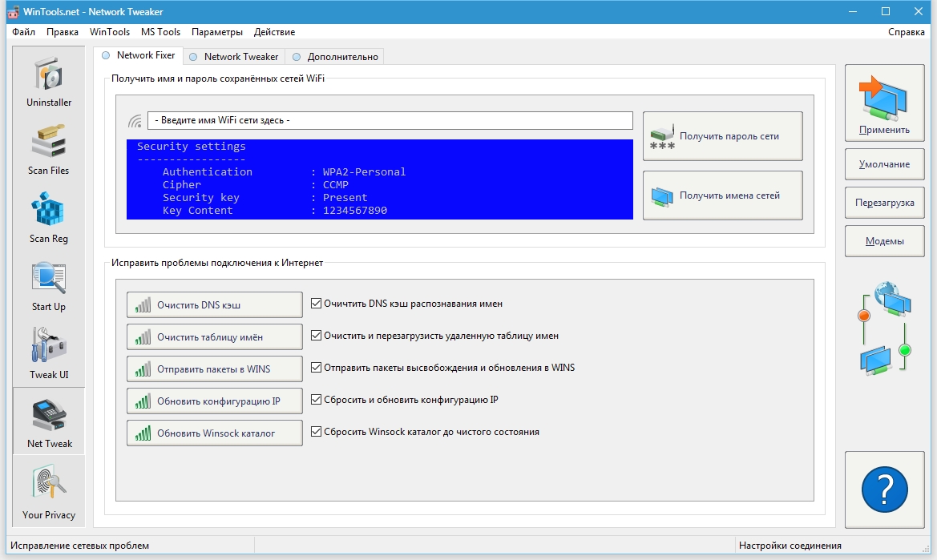The image size is (937, 560).
Task: Click the blue question mark help icon
Action: point(884,490)
